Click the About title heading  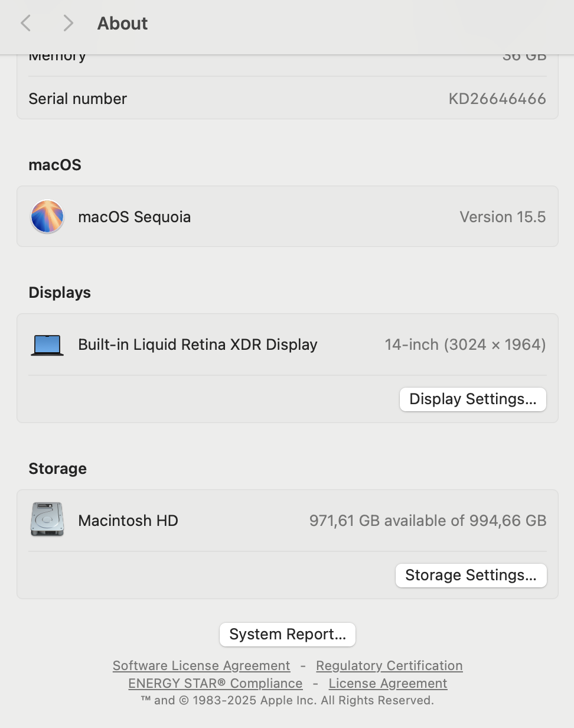(x=122, y=23)
